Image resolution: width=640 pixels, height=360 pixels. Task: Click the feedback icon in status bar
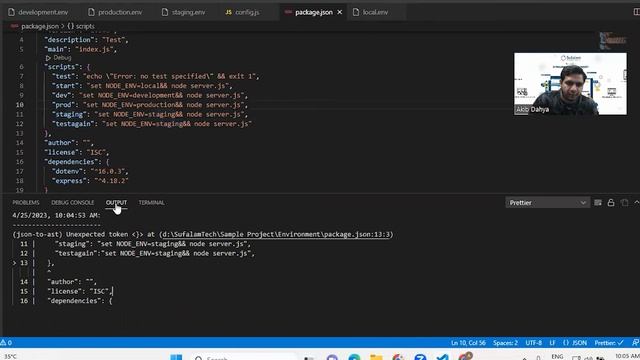[635, 343]
